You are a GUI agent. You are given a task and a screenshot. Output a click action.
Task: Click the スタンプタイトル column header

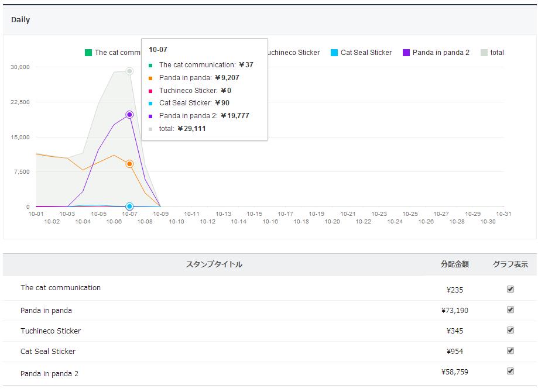coord(214,264)
